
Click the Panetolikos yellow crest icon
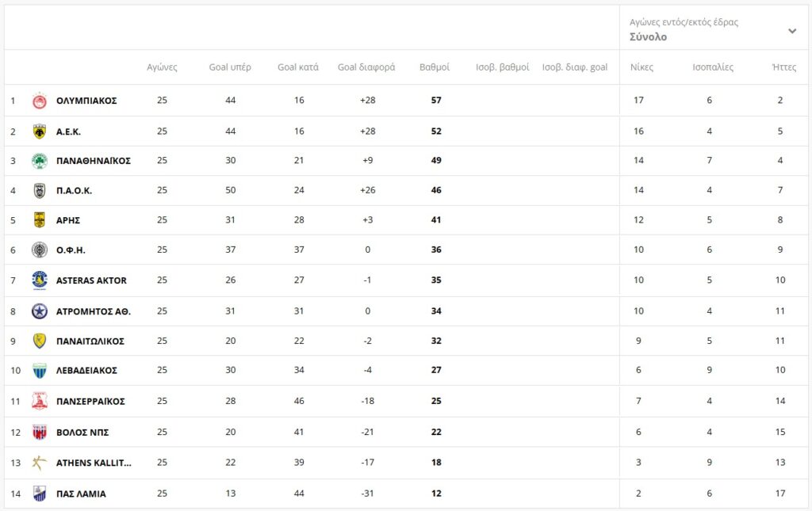coord(40,341)
